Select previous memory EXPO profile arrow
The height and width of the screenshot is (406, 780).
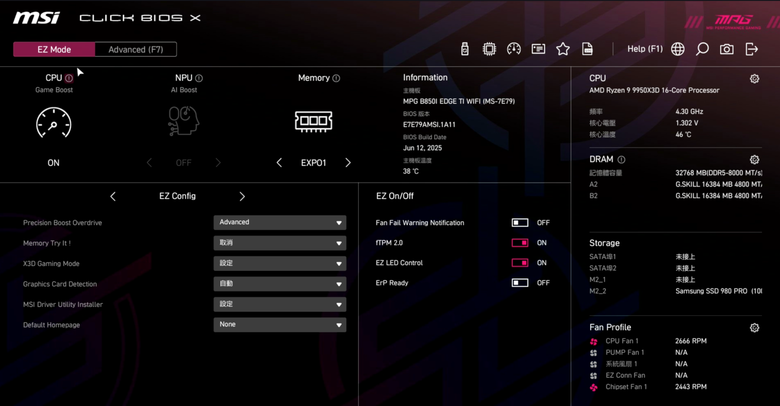point(279,163)
